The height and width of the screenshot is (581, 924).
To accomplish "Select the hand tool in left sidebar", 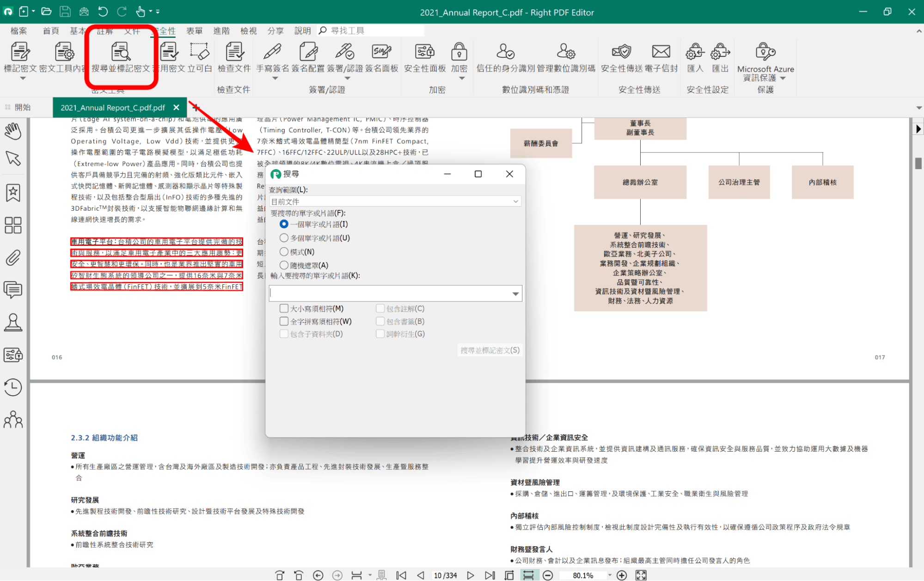I will click(x=13, y=131).
